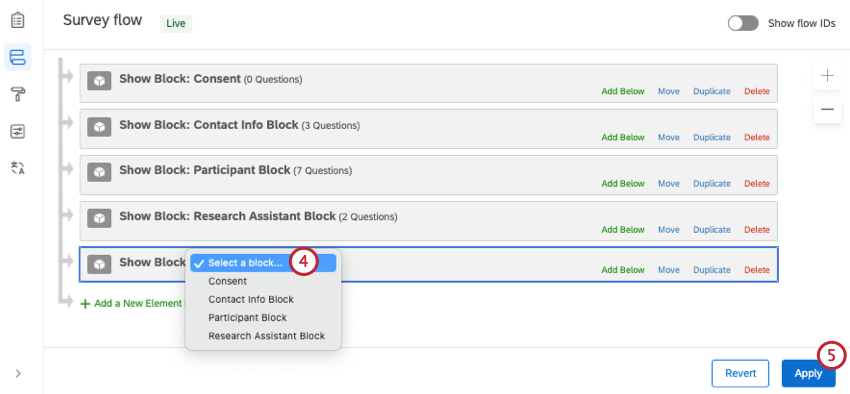
Task: Delete the Participant Block element
Action: pos(757,184)
